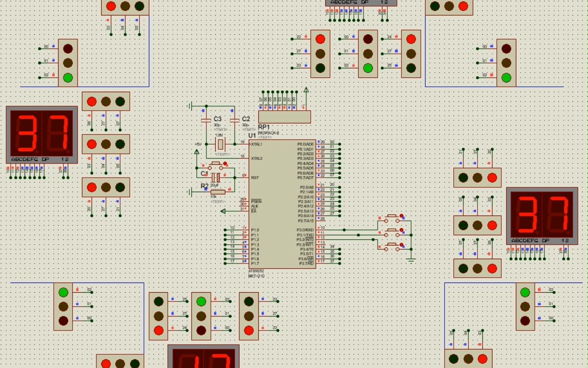Click the P3.7/RD pin label
The image size is (588, 368).
click(x=306, y=264)
